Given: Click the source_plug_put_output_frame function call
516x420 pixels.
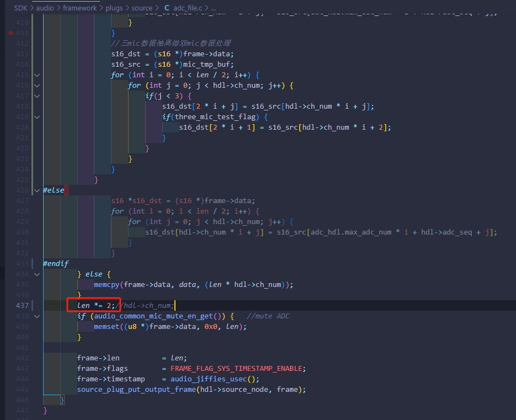Looking at the screenshot, I should 136,390.
